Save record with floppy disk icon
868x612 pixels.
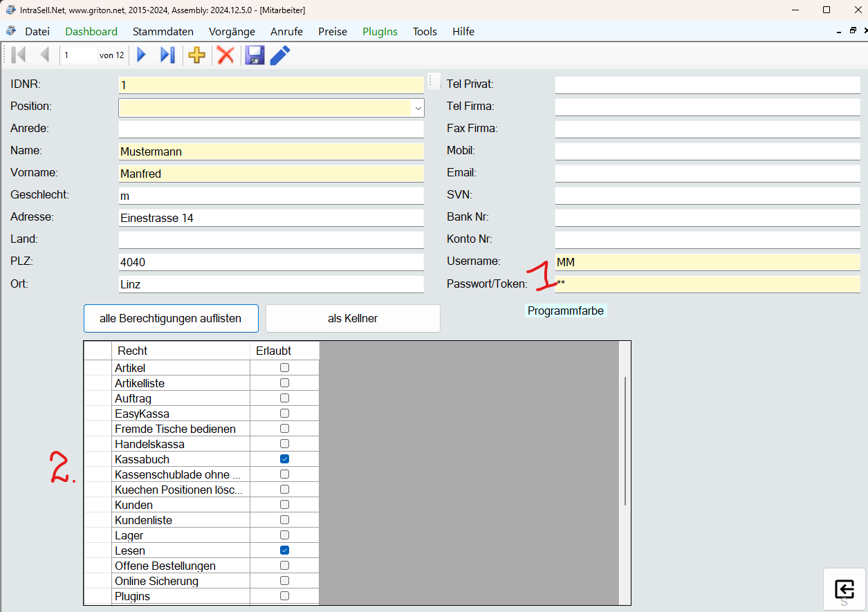pos(255,55)
